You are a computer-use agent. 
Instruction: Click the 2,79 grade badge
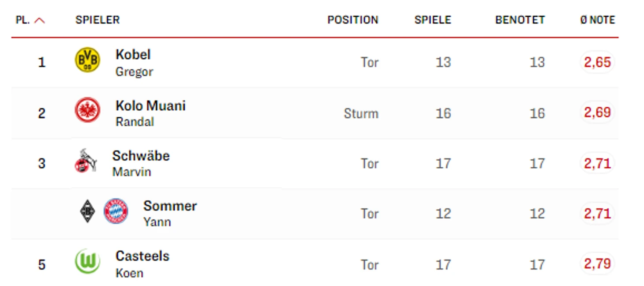597,264
